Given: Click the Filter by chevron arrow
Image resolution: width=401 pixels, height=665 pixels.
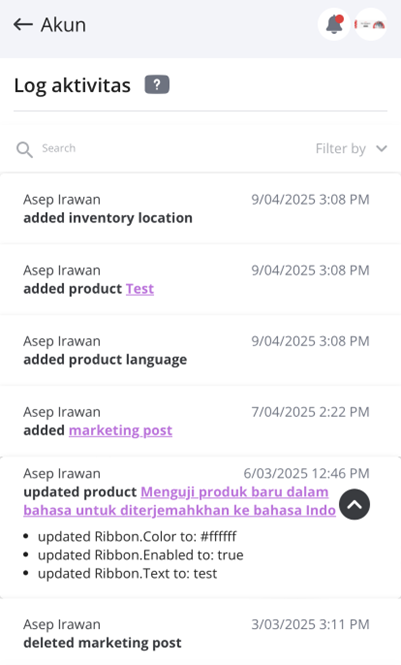Looking at the screenshot, I should (382, 148).
